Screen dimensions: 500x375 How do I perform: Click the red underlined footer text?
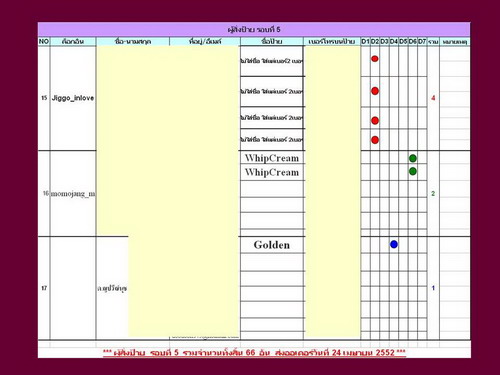(x=254, y=353)
